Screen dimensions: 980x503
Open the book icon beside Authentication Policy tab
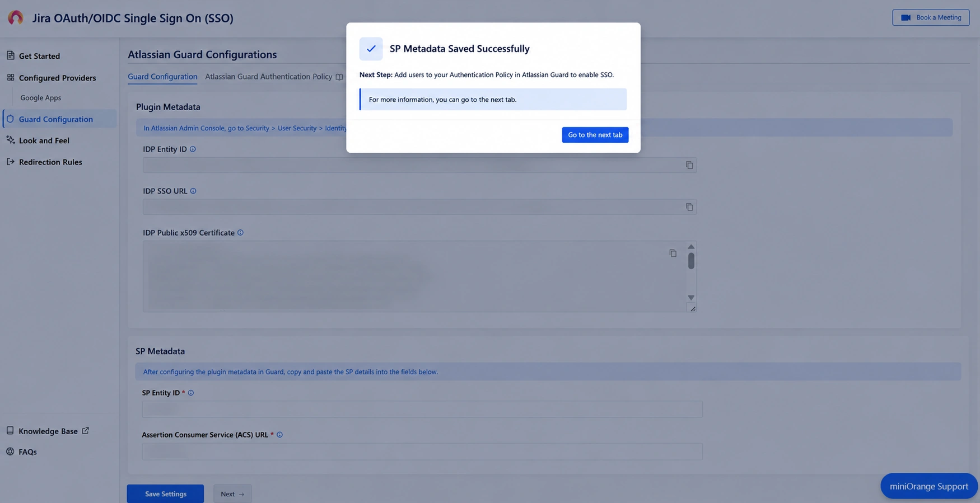tap(339, 77)
